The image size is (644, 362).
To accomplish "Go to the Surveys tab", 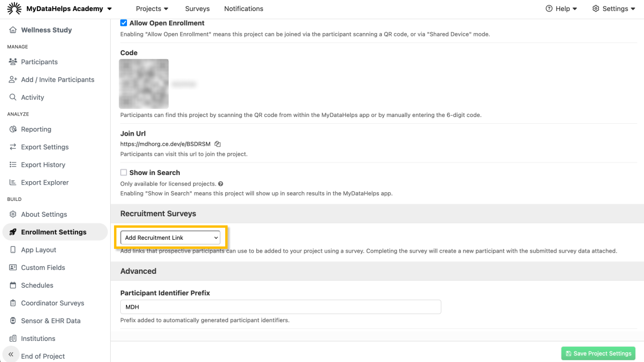I will pos(197,9).
